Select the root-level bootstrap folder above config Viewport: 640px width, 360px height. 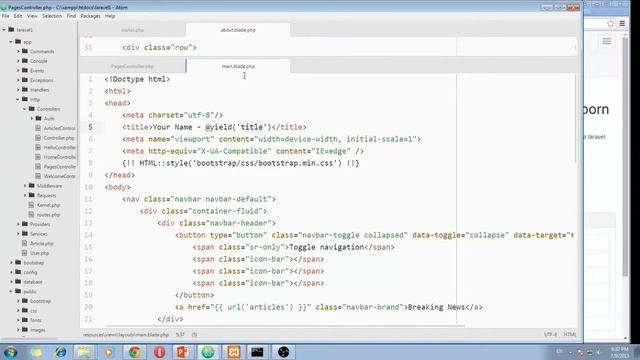point(33,262)
